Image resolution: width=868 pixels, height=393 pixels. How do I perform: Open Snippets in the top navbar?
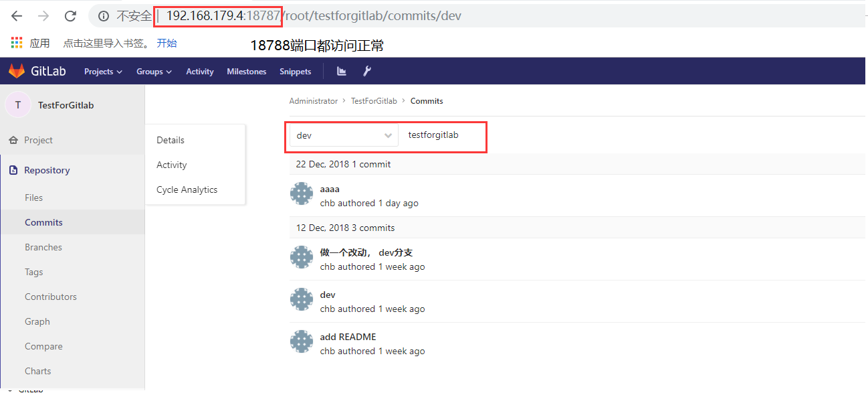tap(296, 72)
